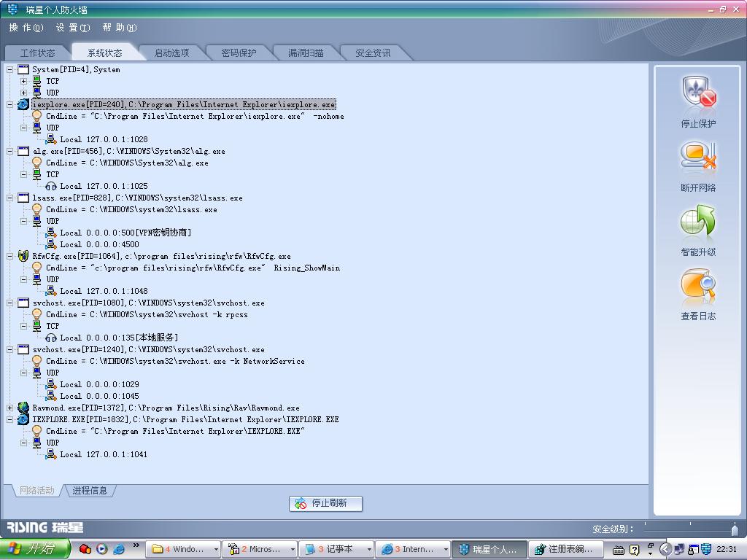This screenshot has height=560, width=747.
Task: Switch to the 启动选项 tab
Action: [x=172, y=52]
